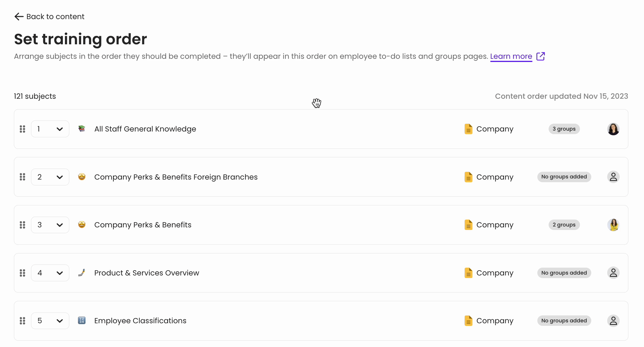Click the drag handle icon for subject 4
This screenshot has height=347, width=644.
(x=22, y=273)
